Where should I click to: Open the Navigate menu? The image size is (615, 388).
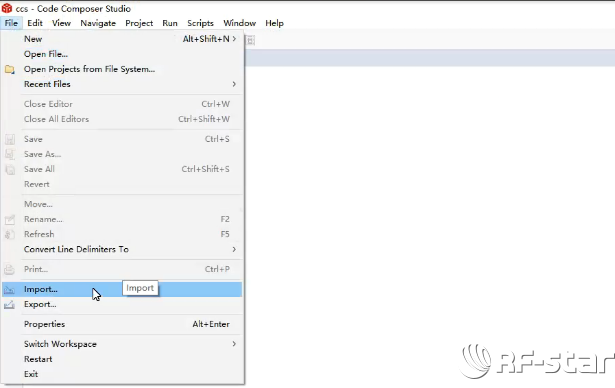(98, 23)
